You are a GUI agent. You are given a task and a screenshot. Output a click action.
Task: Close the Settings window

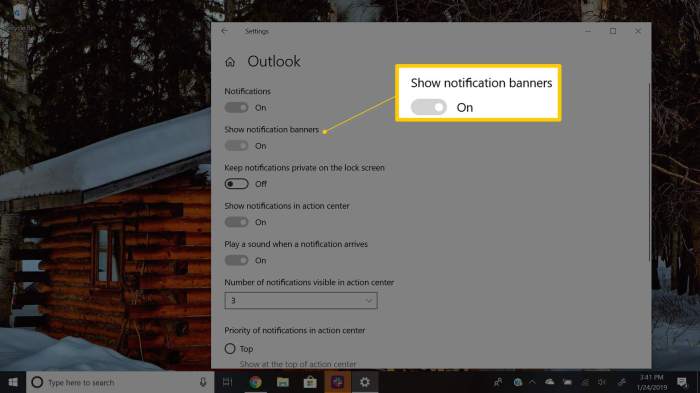click(x=638, y=31)
